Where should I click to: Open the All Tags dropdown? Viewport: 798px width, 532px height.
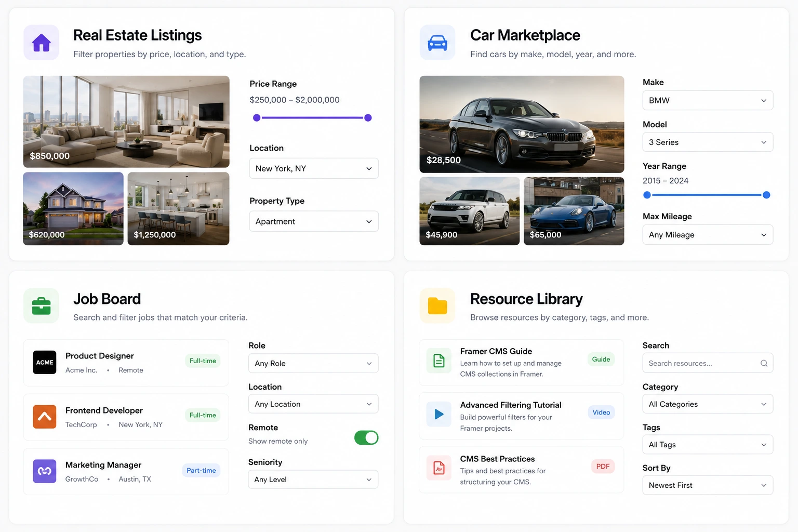click(x=708, y=445)
